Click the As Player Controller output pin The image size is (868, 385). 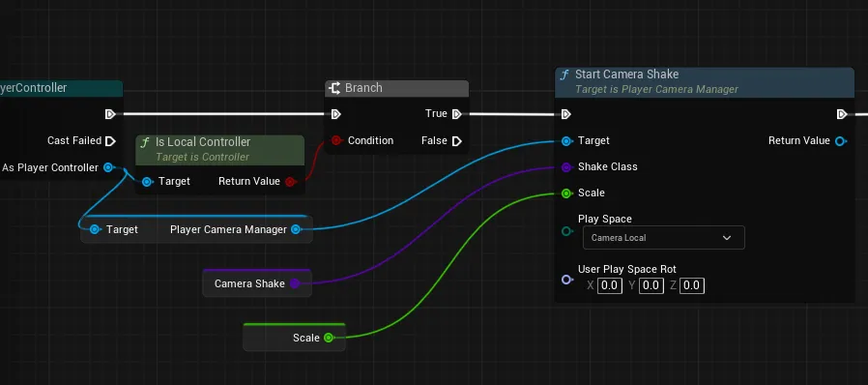coord(108,167)
